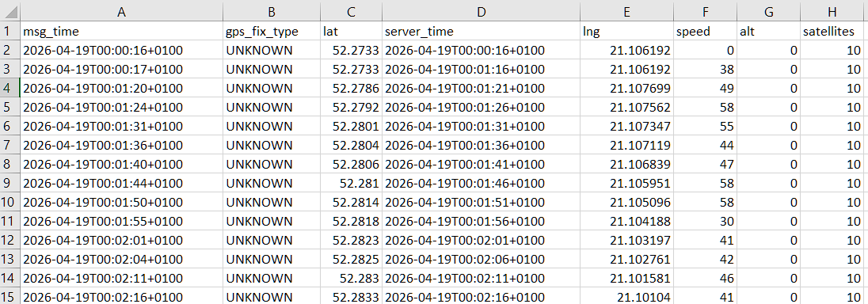This screenshot has width=868, height=304.
Task: Select lat cell 52.281
Action: pyautogui.click(x=351, y=183)
